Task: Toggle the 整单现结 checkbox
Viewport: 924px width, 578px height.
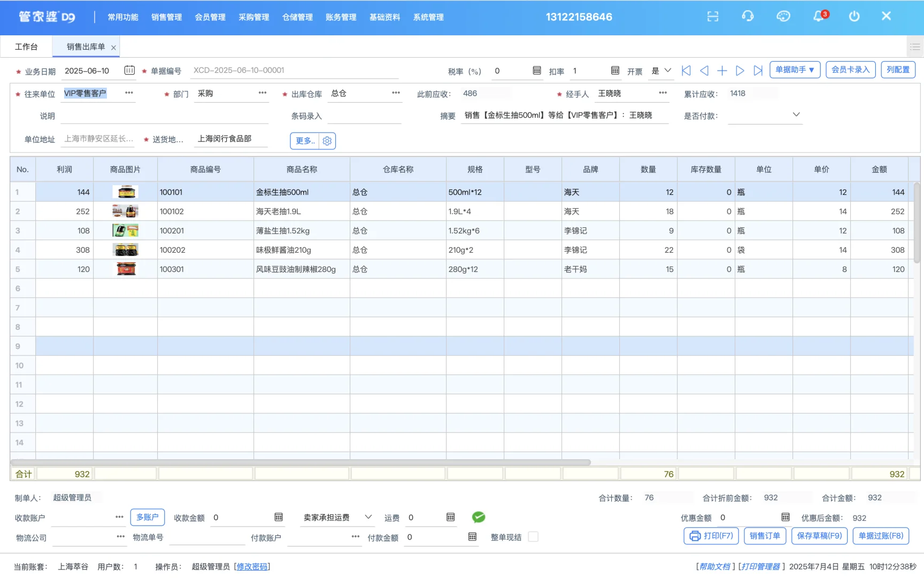Action: click(533, 537)
